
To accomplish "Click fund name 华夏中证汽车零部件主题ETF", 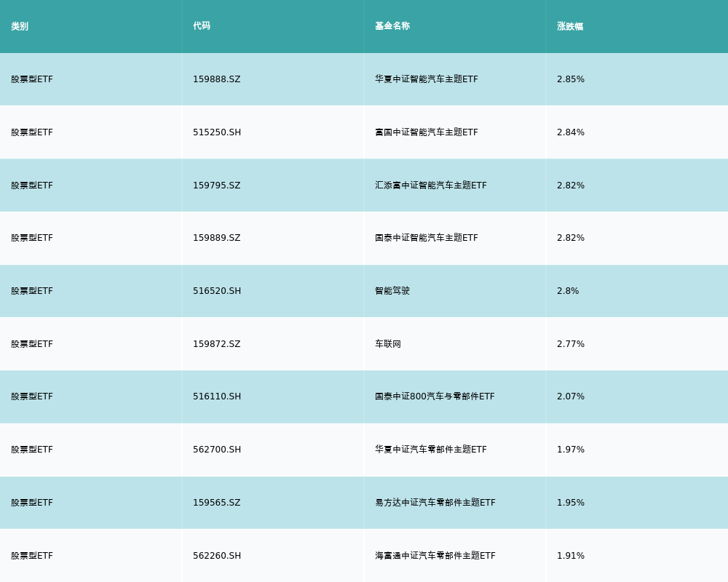I will 431,449.
